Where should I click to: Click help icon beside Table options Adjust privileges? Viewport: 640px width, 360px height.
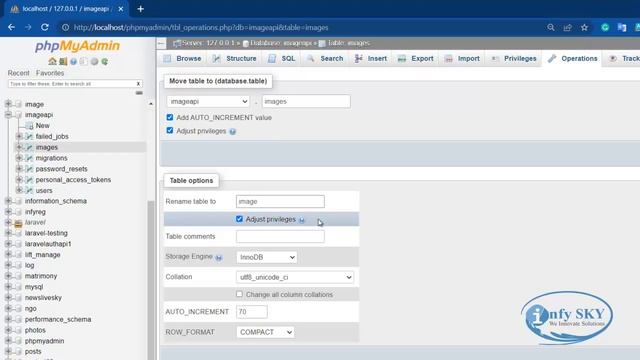(302, 220)
